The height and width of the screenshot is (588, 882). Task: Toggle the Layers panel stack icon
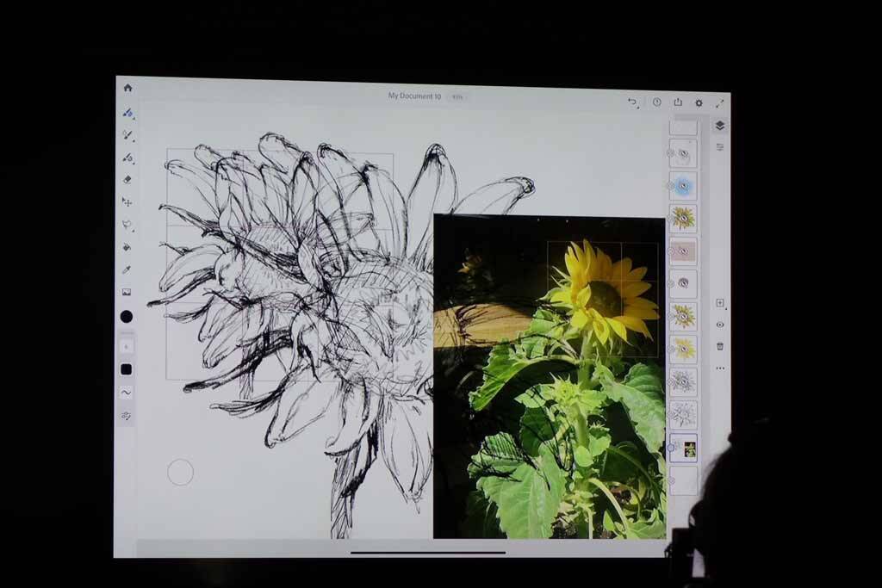pyautogui.click(x=720, y=126)
